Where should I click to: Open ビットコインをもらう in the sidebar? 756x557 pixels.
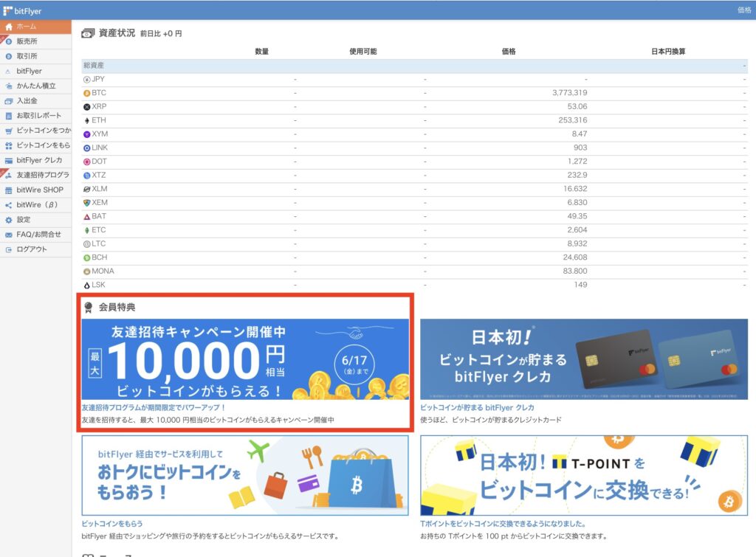point(35,145)
